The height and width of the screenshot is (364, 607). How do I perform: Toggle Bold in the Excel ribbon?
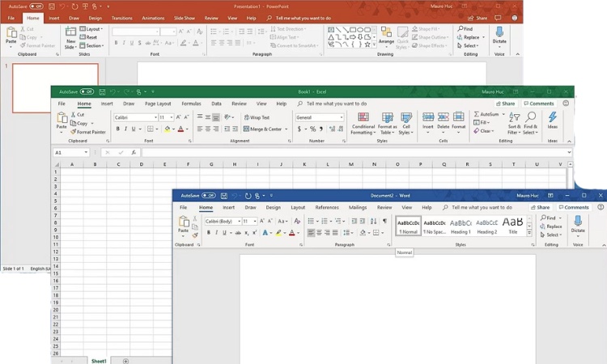coord(117,129)
